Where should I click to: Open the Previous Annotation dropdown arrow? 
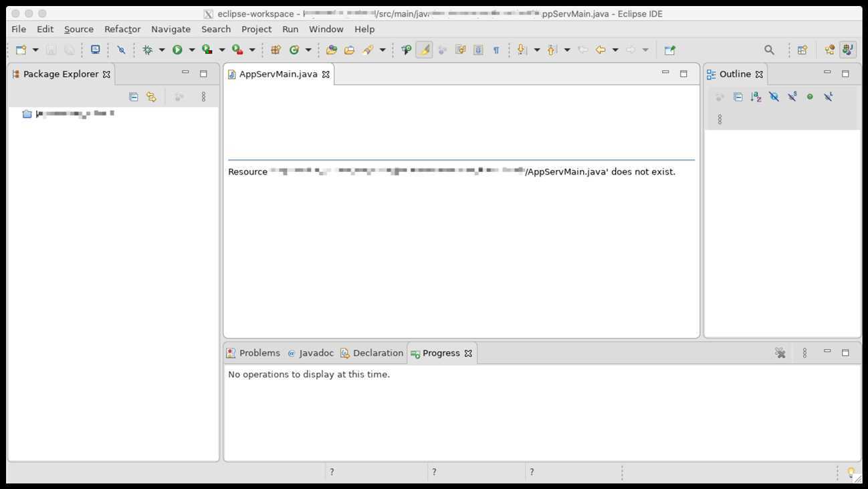(x=567, y=50)
